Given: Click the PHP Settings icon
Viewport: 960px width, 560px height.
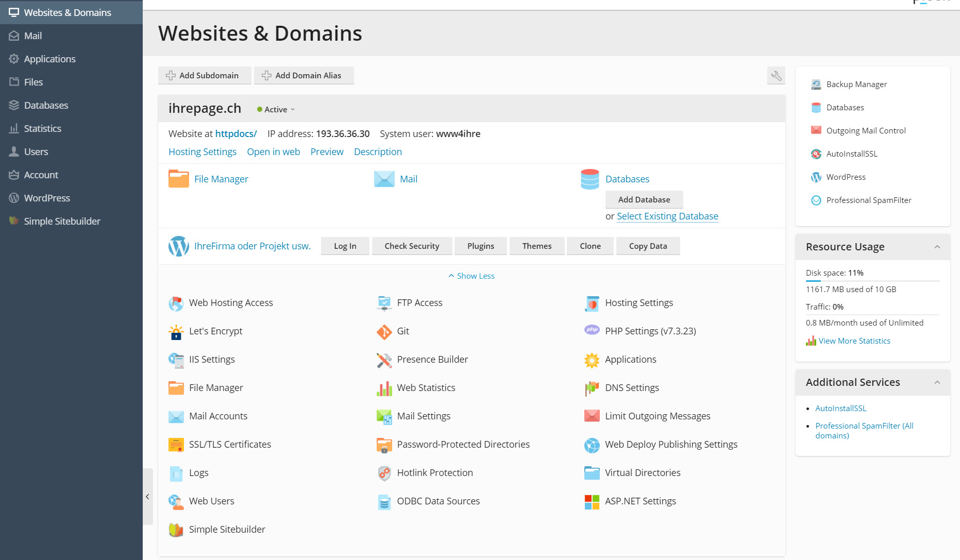Looking at the screenshot, I should click(592, 330).
